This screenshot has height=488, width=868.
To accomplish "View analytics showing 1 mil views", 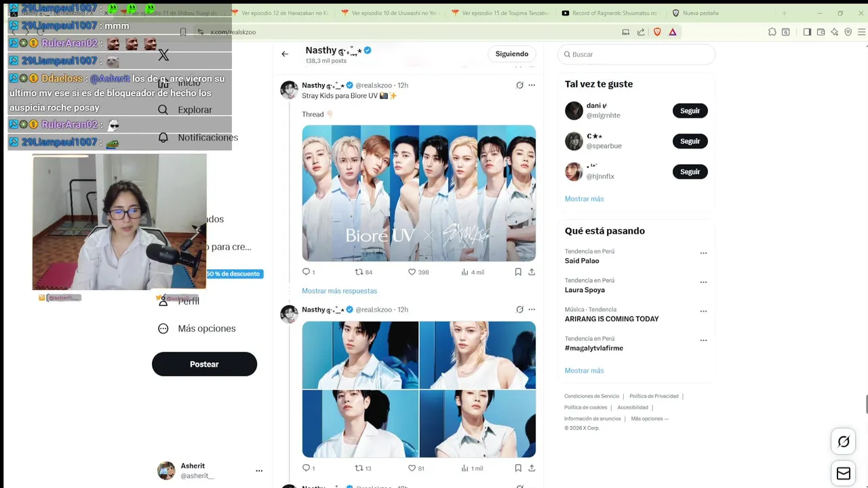I will click(473, 468).
